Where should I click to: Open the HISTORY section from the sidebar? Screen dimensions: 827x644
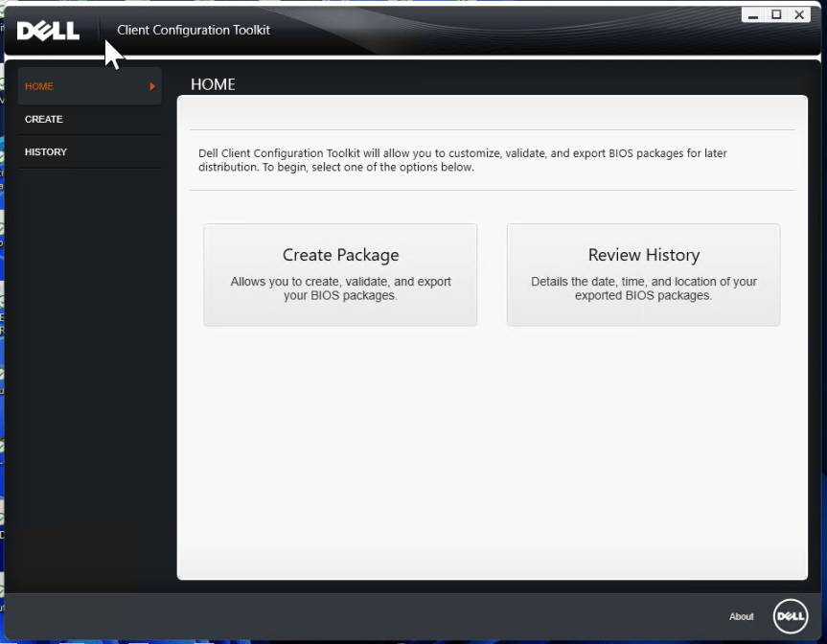45,151
